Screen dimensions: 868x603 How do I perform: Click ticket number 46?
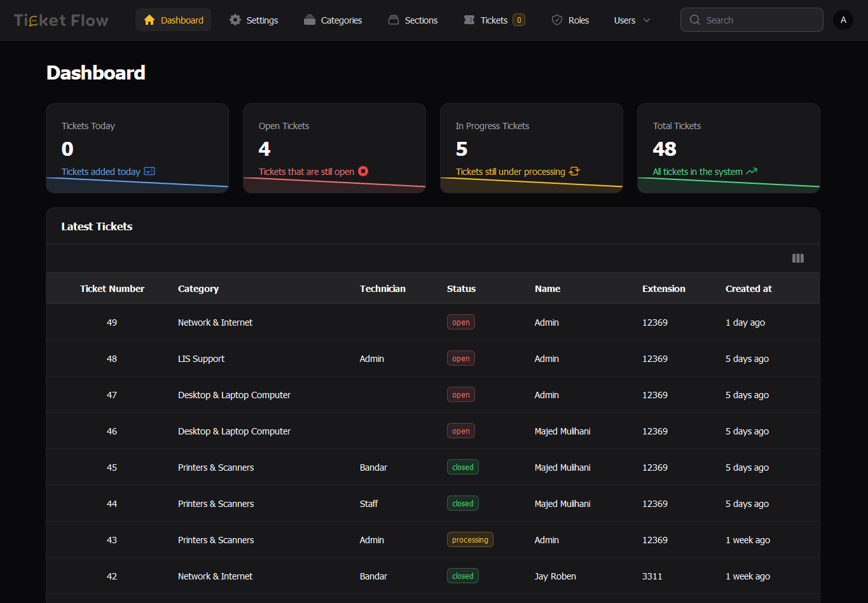112,431
